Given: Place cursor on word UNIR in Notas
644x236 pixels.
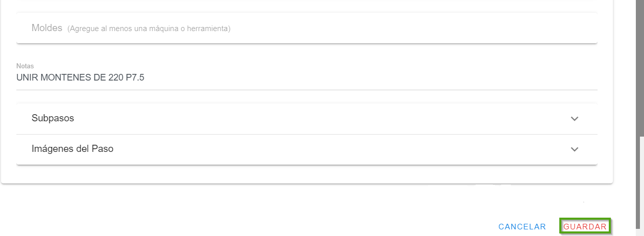Looking at the screenshot, I should pyautogui.click(x=27, y=78).
